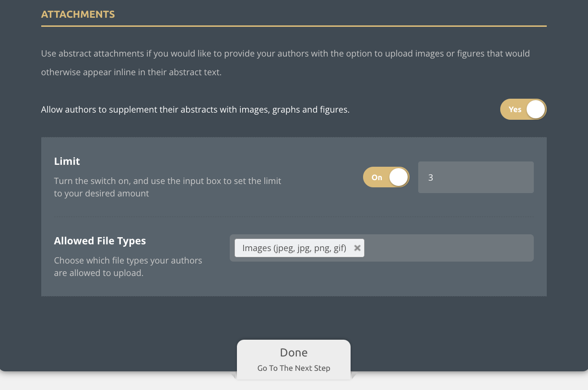This screenshot has height=390, width=588.
Task: Click the Limit heading label
Action: point(67,161)
